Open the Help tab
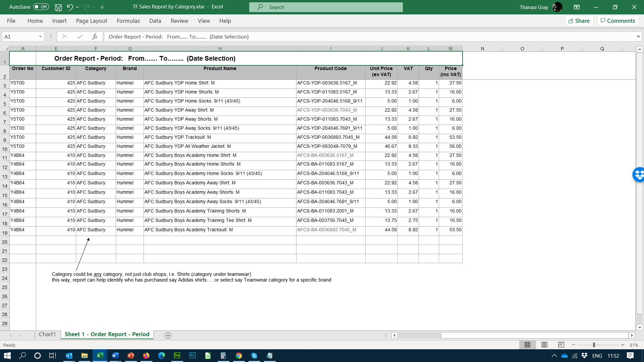 point(225,21)
